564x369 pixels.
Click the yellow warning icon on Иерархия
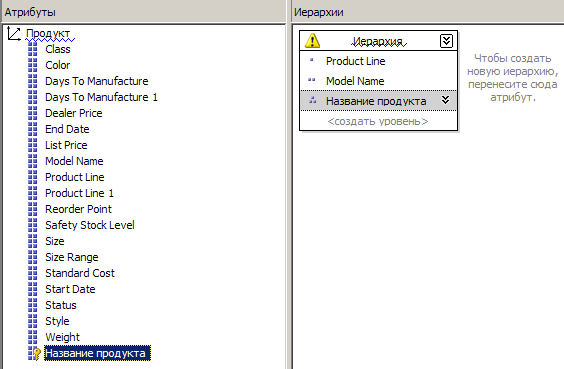click(312, 41)
